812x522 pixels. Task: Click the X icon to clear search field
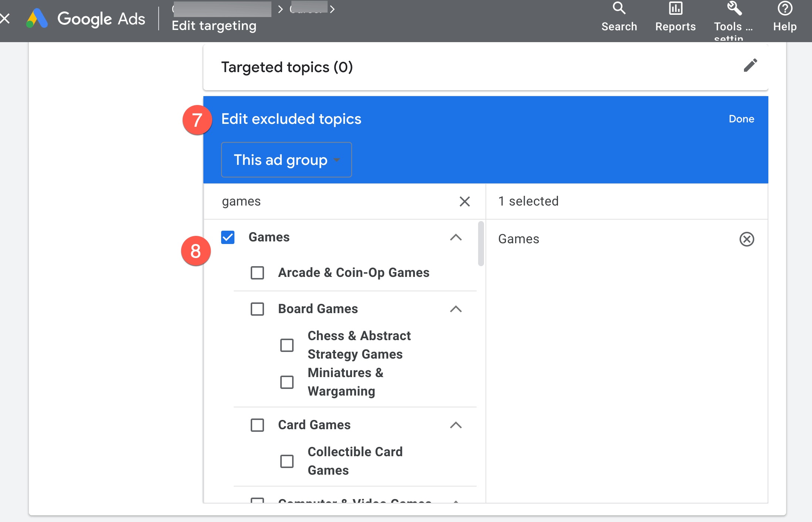(465, 201)
